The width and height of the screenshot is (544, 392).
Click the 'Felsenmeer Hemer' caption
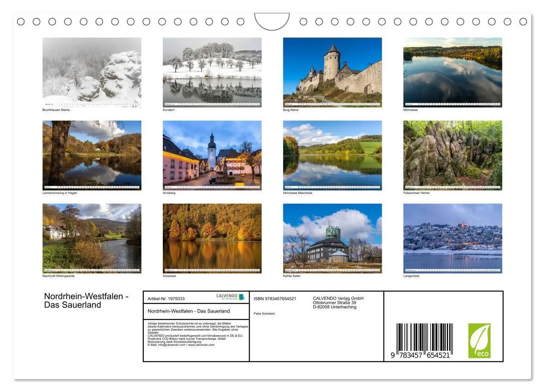[x=417, y=193]
